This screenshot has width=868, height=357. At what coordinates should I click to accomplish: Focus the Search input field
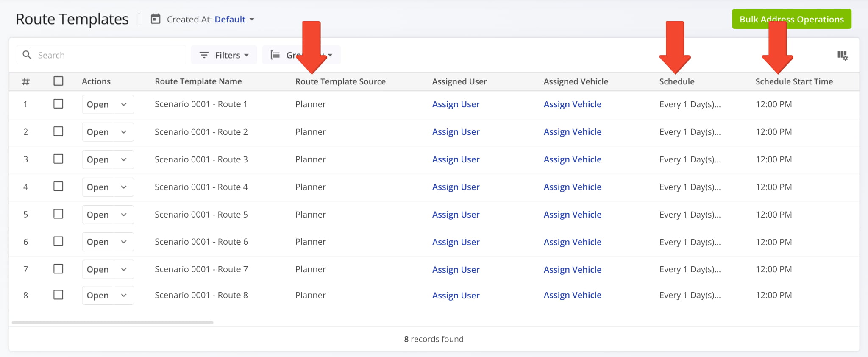coord(101,55)
